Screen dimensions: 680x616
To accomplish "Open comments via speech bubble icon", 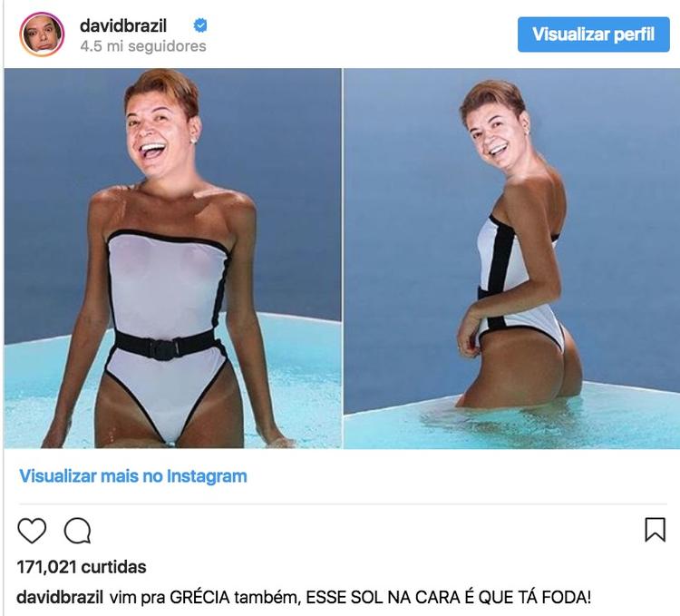I will 78,530.
